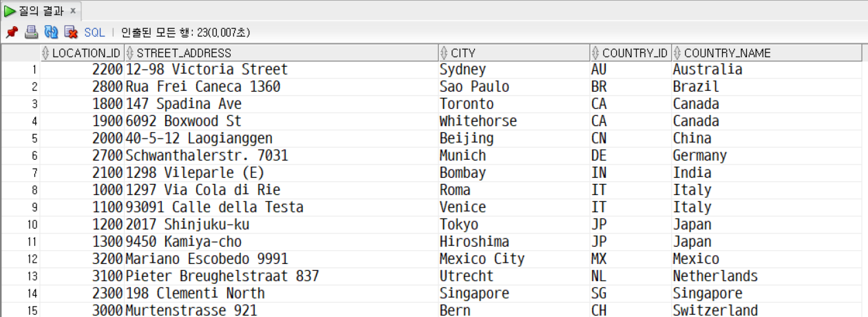The image size is (868, 317).
Task: Select cell Pieter Breughelstraat 837
Action: click(281, 276)
